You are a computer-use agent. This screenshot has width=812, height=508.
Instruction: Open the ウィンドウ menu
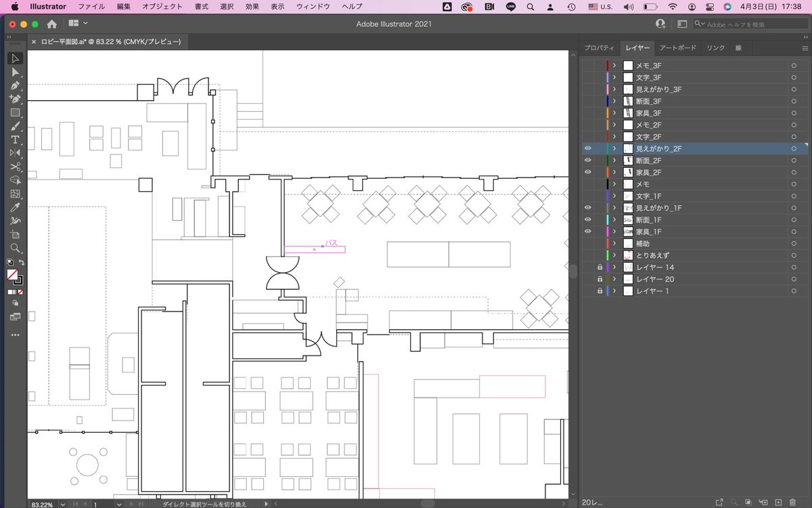coord(313,7)
